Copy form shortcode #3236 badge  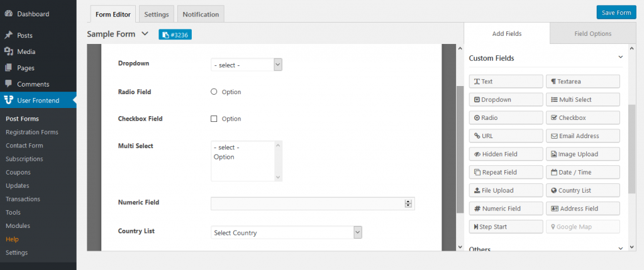point(175,35)
